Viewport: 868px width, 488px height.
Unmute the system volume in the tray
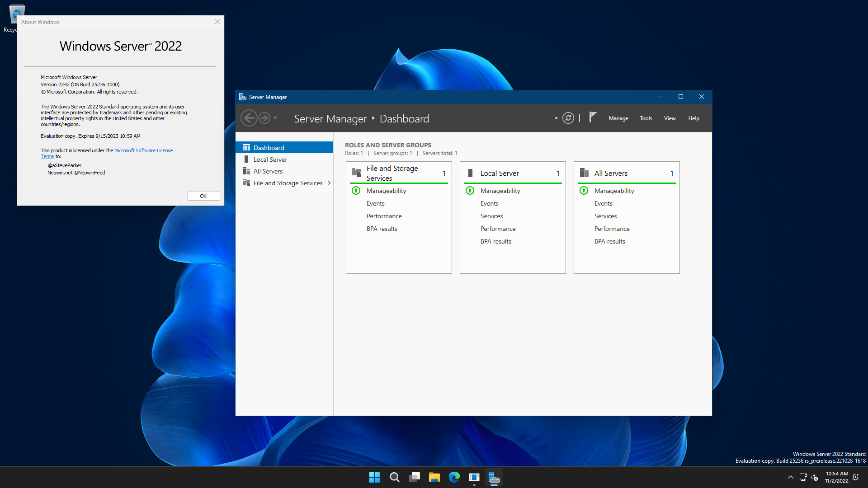click(x=815, y=477)
